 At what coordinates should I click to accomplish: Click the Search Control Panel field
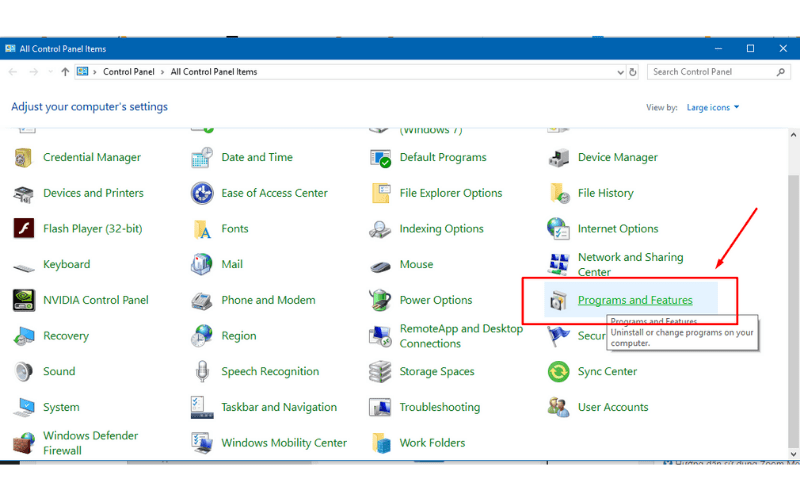[x=711, y=72]
